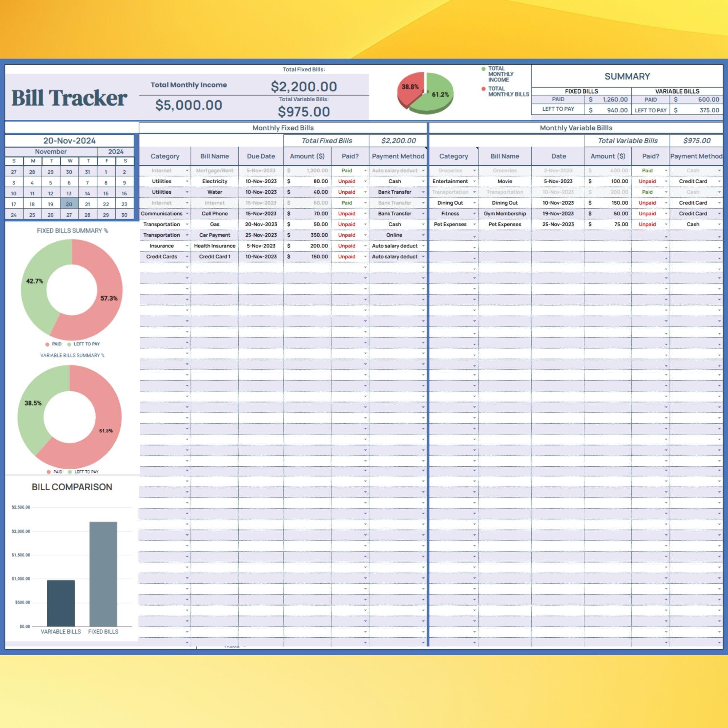Click the PAID legend marker under fixed bills chart

(47, 344)
